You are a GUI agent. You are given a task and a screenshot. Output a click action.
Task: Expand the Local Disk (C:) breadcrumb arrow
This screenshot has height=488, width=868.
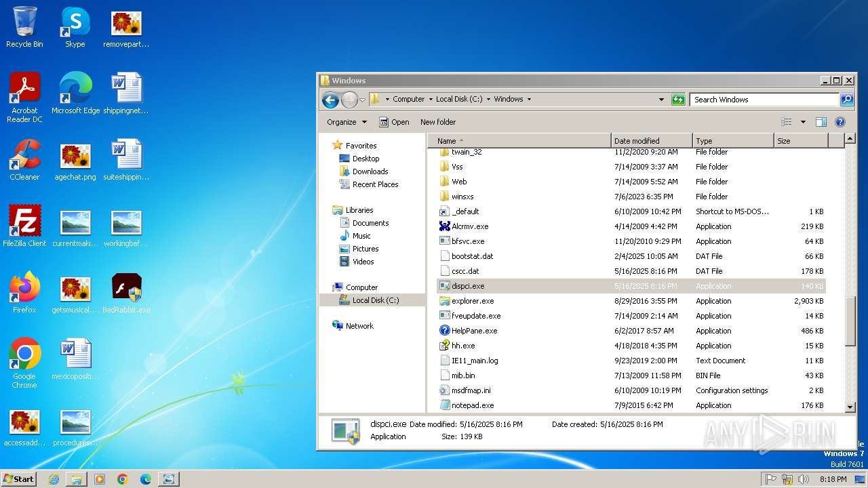[488, 99]
